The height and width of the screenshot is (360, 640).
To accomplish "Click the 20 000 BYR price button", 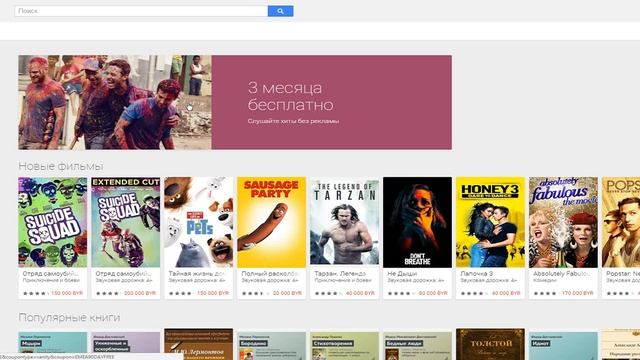I will (287, 293).
